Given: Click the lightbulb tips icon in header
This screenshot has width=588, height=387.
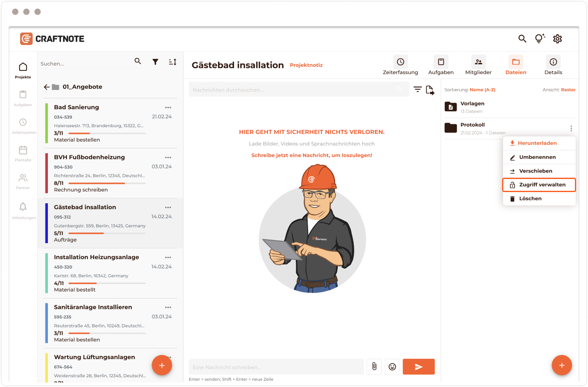Looking at the screenshot, I should (540, 38).
